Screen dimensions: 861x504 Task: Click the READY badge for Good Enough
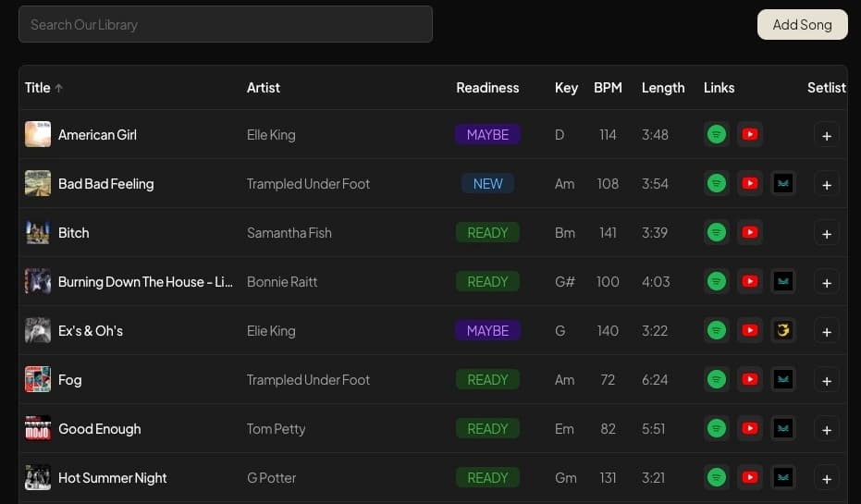[x=487, y=428]
